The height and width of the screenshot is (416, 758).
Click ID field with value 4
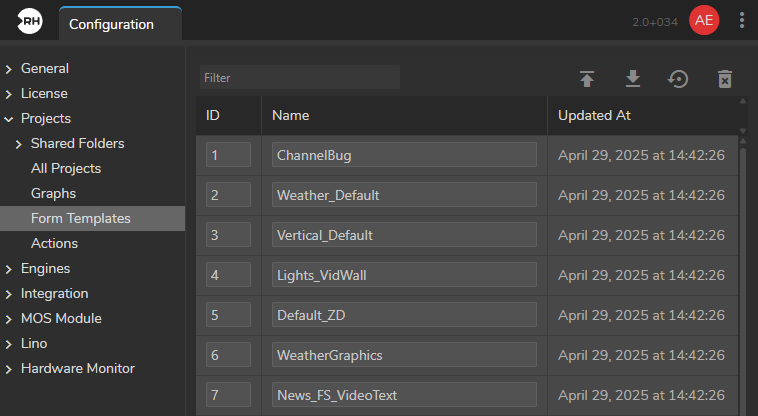click(228, 275)
